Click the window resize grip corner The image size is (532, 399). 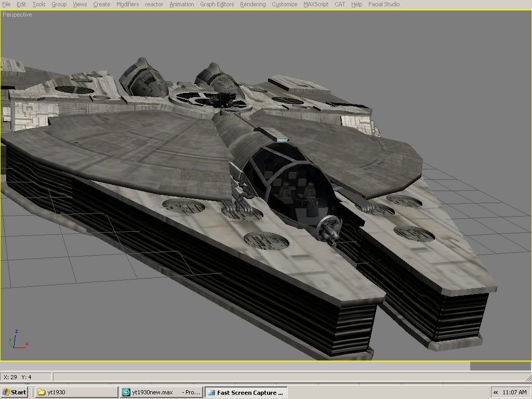[528, 377]
